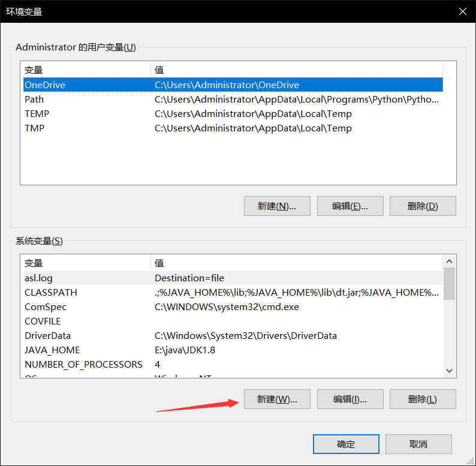Click the user variables 值 column header

(297, 70)
